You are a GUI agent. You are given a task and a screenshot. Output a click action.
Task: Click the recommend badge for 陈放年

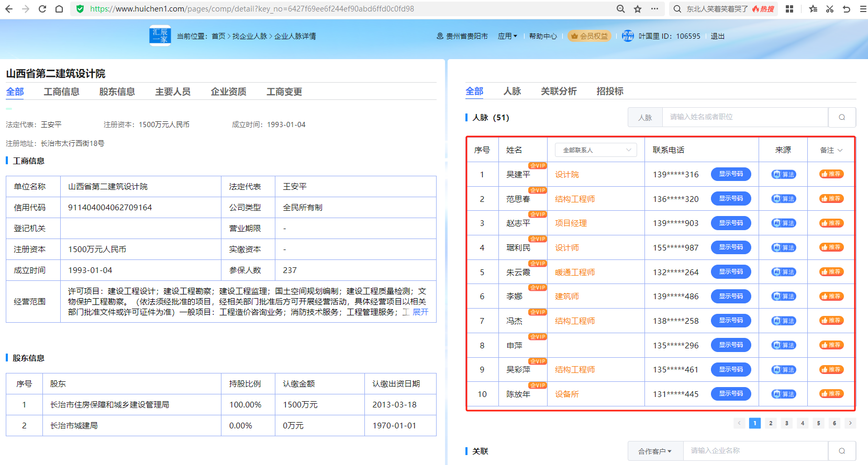point(831,394)
